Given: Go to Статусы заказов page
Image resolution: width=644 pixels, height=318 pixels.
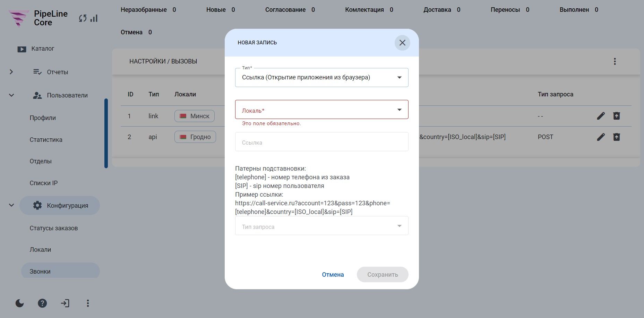Looking at the screenshot, I should (54, 228).
